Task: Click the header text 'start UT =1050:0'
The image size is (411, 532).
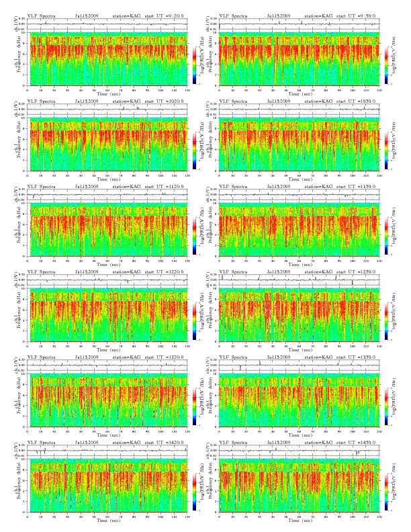Action: point(356,101)
